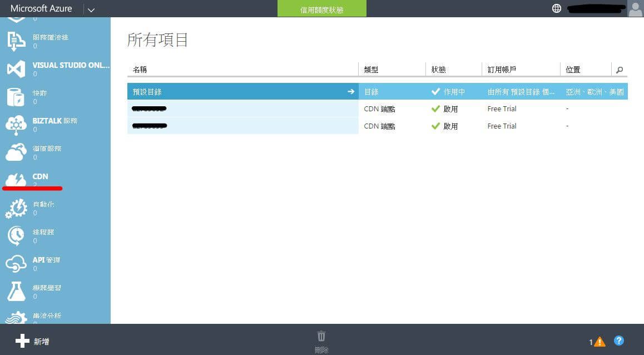The image size is (644, 355).
Task: Expand the chevron next to Microsoft Azure
Action: point(91,9)
